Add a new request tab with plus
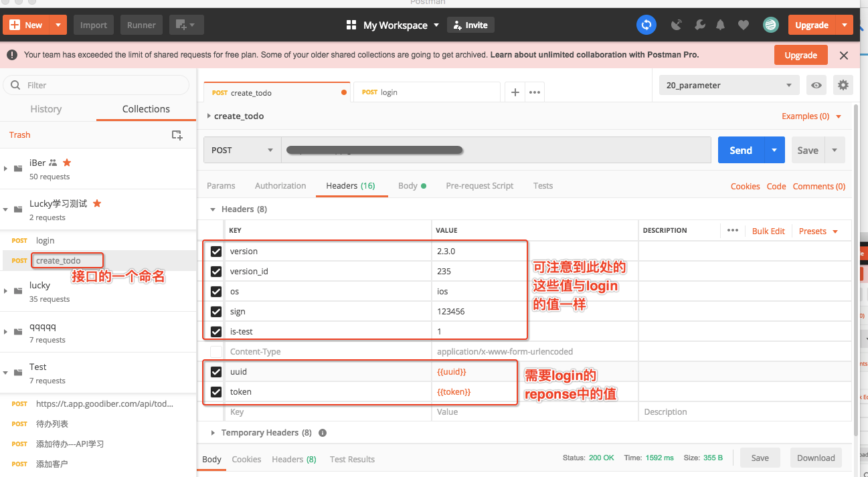 [x=515, y=92]
